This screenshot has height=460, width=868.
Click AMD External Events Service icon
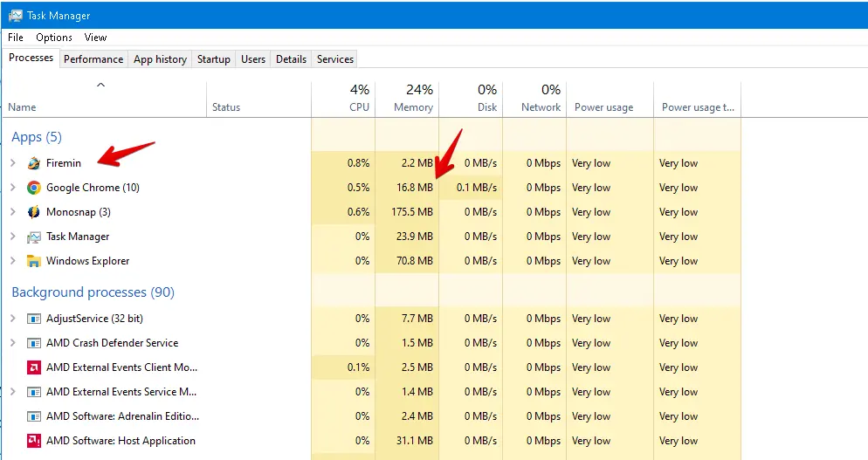(34, 392)
